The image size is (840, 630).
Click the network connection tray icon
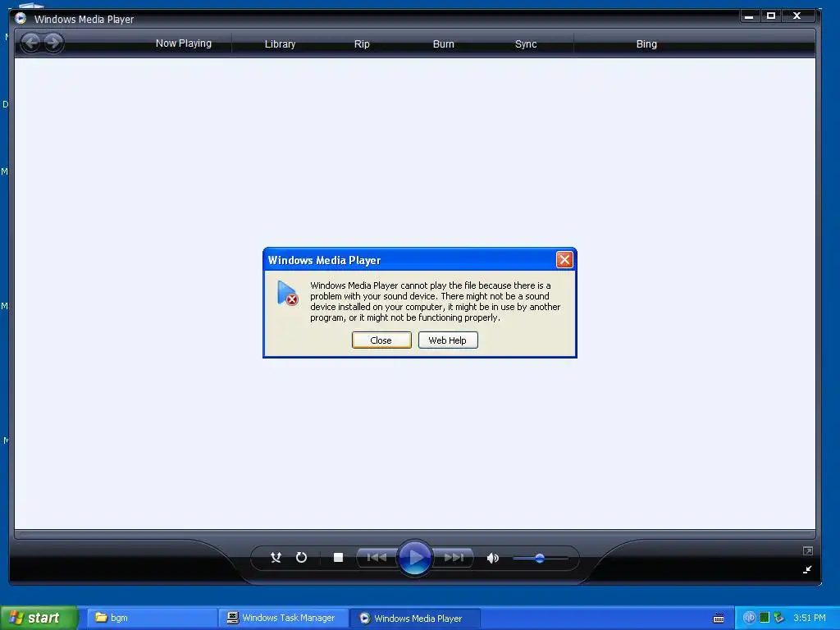(x=779, y=618)
